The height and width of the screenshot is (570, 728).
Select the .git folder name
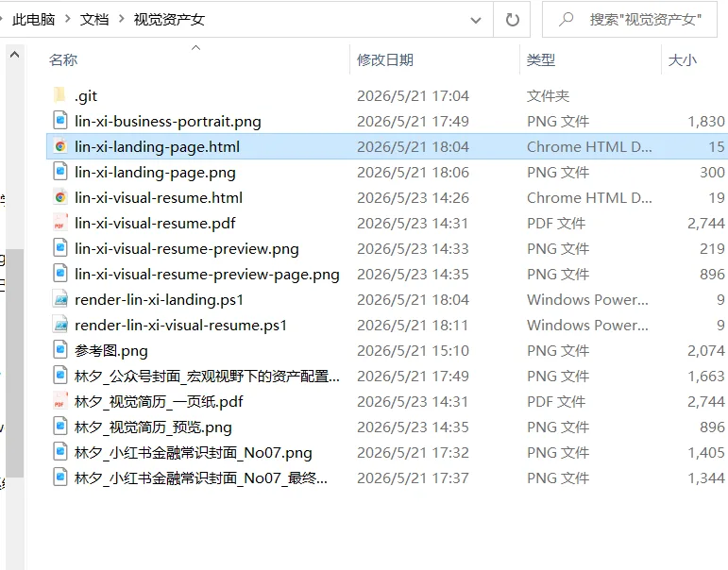(86, 96)
